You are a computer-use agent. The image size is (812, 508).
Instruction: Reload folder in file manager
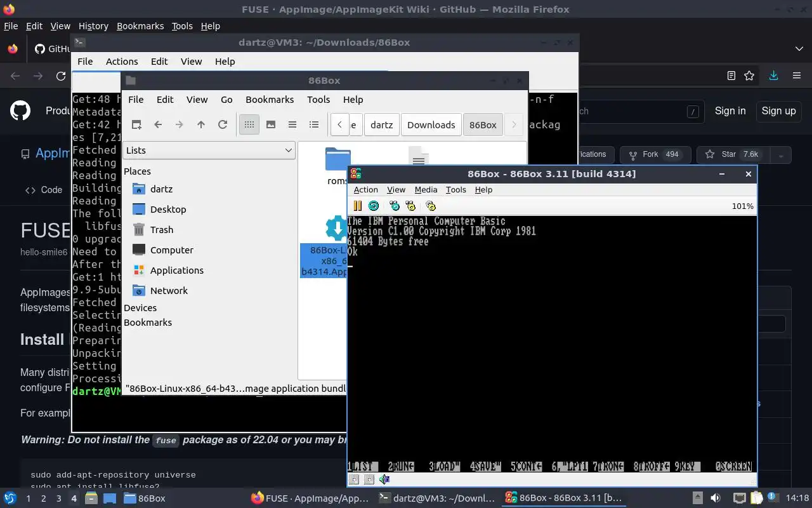[x=223, y=124]
